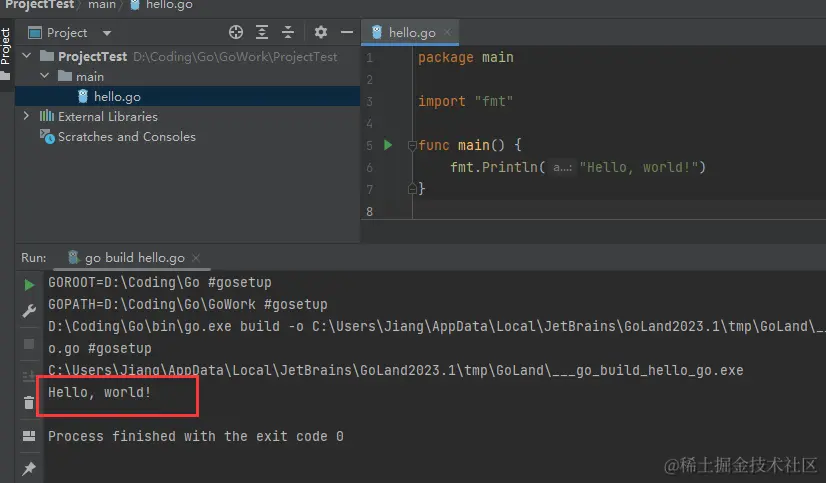Click the parameter hint 'a...:' in Println

[x=562, y=168]
